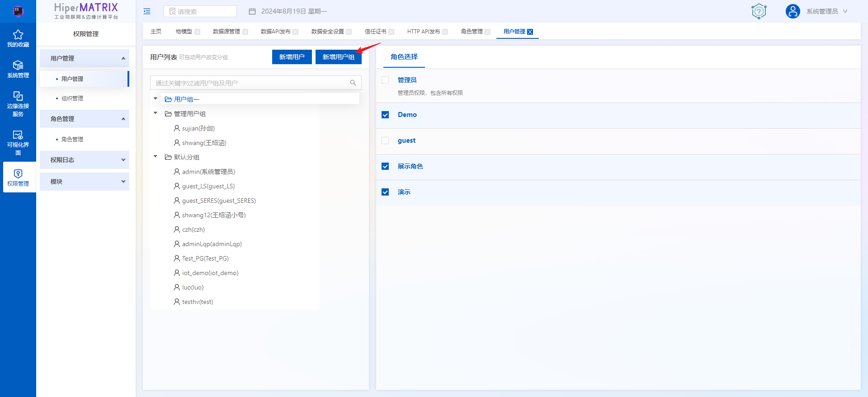Open 可视化界面 sidebar icon

18,135
